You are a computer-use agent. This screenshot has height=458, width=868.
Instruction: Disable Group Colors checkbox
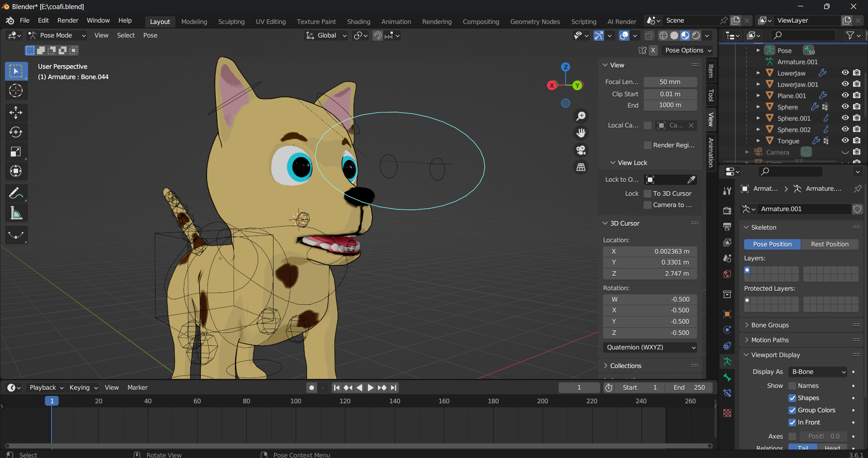tap(792, 410)
